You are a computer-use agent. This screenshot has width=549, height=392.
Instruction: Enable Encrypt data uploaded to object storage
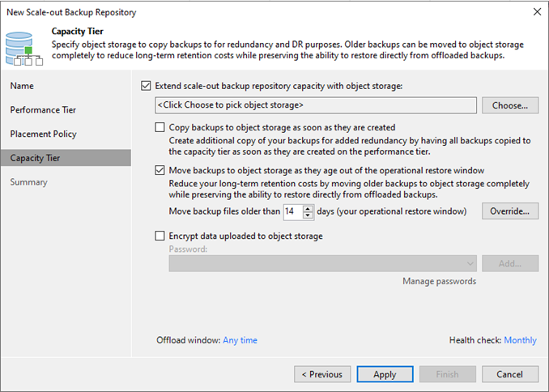[160, 236]
